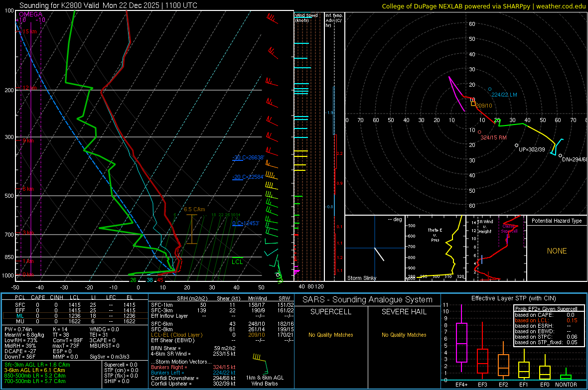Click the Bunkers Left = 224/22 kt line
The width and height of the screenshot is (588, 390).
coord(193,373)
